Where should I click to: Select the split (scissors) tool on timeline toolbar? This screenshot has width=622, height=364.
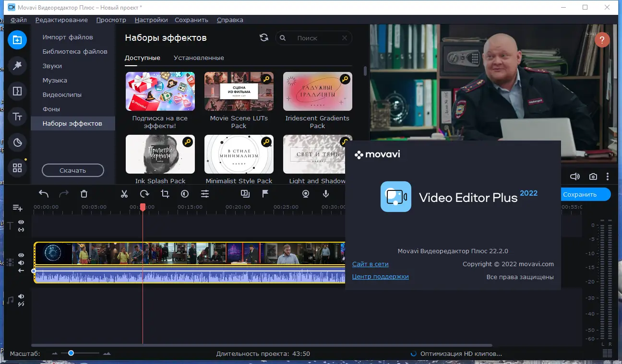[x=124, y=194]
